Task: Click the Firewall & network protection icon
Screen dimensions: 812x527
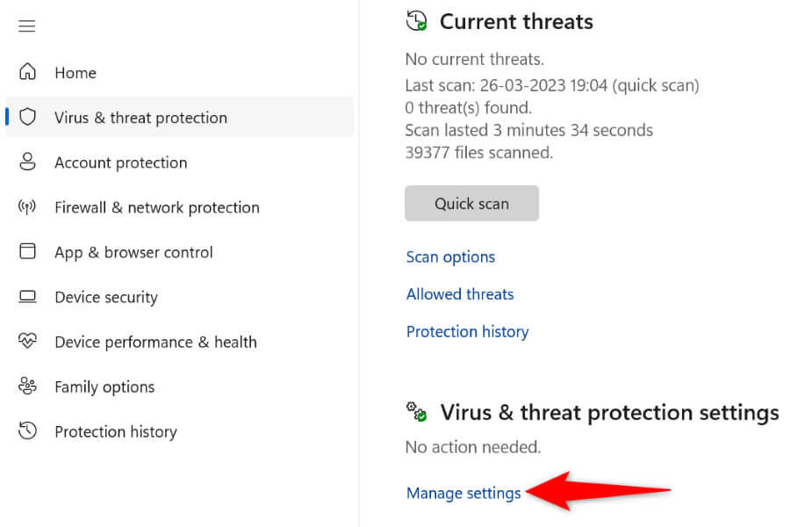Action: click(x=28, y=207)
